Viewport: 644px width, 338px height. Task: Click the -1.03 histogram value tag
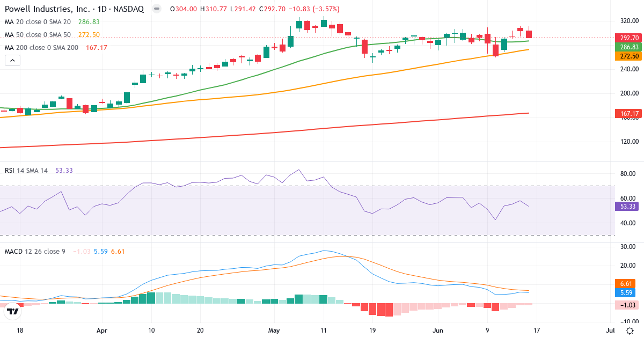click(626, 305)
